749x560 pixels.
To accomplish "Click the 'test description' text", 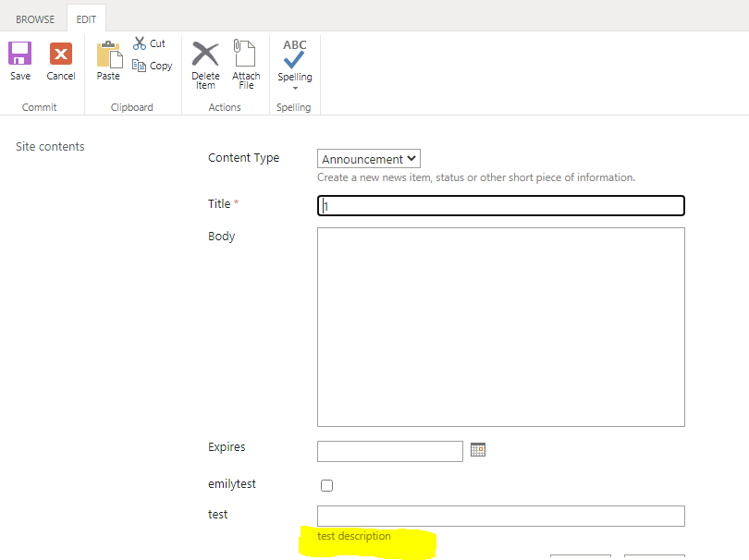I will tap(354, 536).
